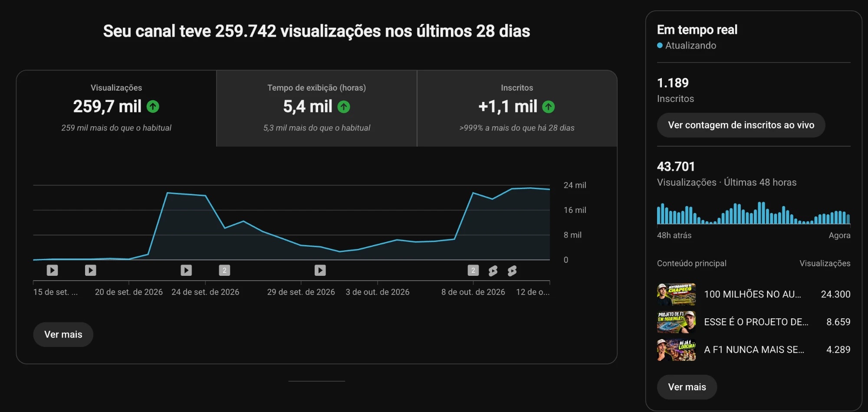This screenshot has width=868, height=412.
Task: Open video title '100 MILHÕES NO AU...'
Action: (753, 294)
